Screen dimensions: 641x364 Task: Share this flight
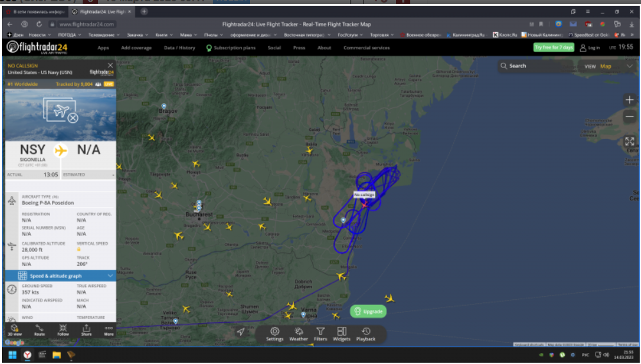coord(87,330)
